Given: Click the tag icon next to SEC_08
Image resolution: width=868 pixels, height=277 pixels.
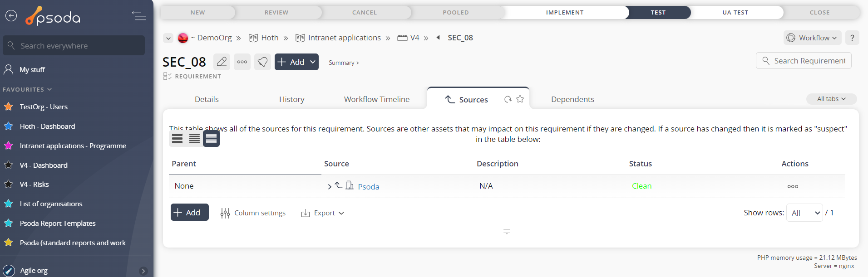Looking at the screenshot, I should (x=263, y=62).
